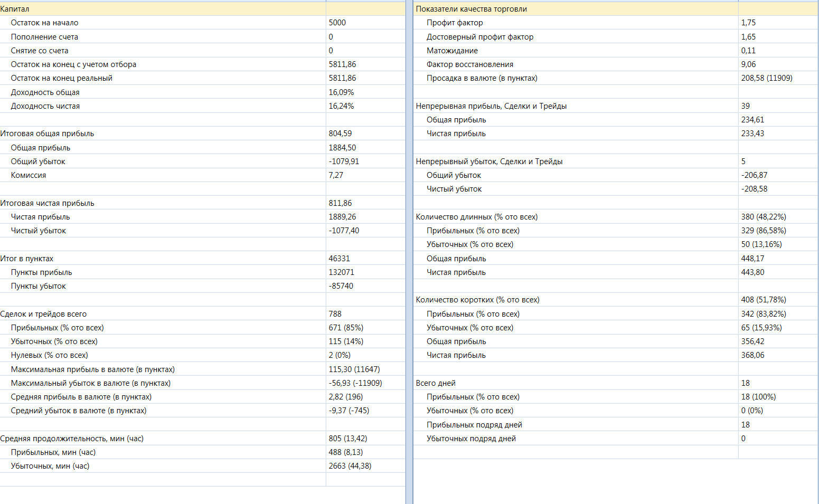The image size is (819, 504).
Task: Click the 16,24% Доходность чистая value
Action: 341,106
